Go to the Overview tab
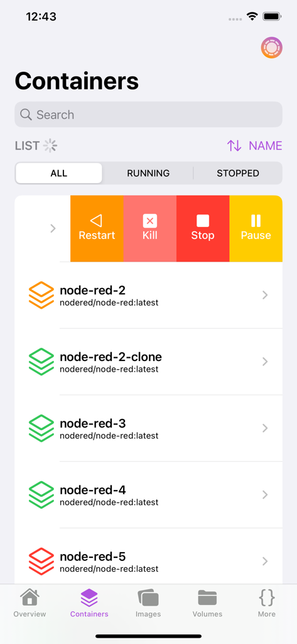The image size is (297, 644). (30, 602)
